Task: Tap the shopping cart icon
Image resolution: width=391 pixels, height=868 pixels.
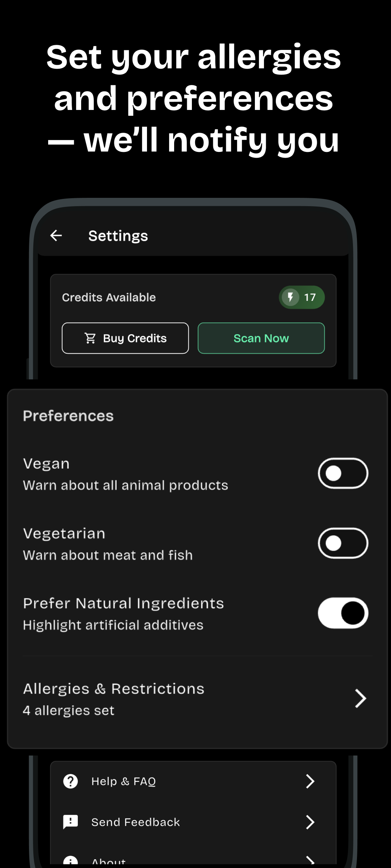Action: 90,338
